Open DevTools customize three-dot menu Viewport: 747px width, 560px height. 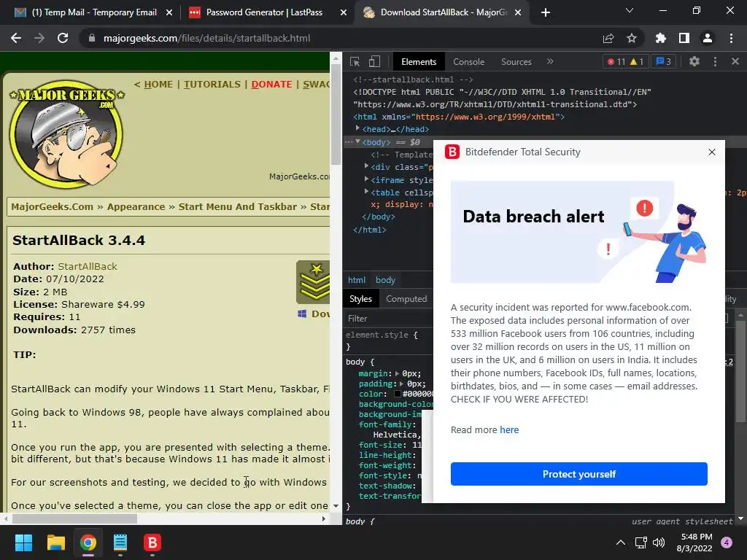coord(715,61)
